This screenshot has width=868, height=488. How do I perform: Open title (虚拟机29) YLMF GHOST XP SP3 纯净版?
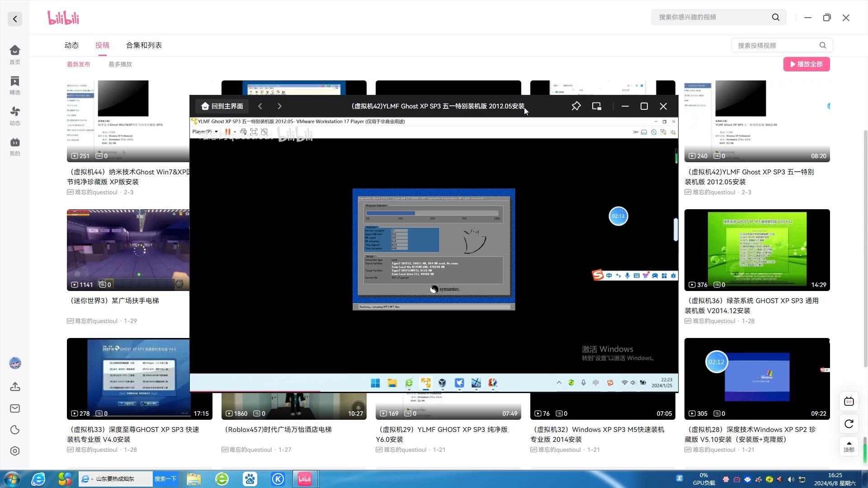[x=442, y=434]
